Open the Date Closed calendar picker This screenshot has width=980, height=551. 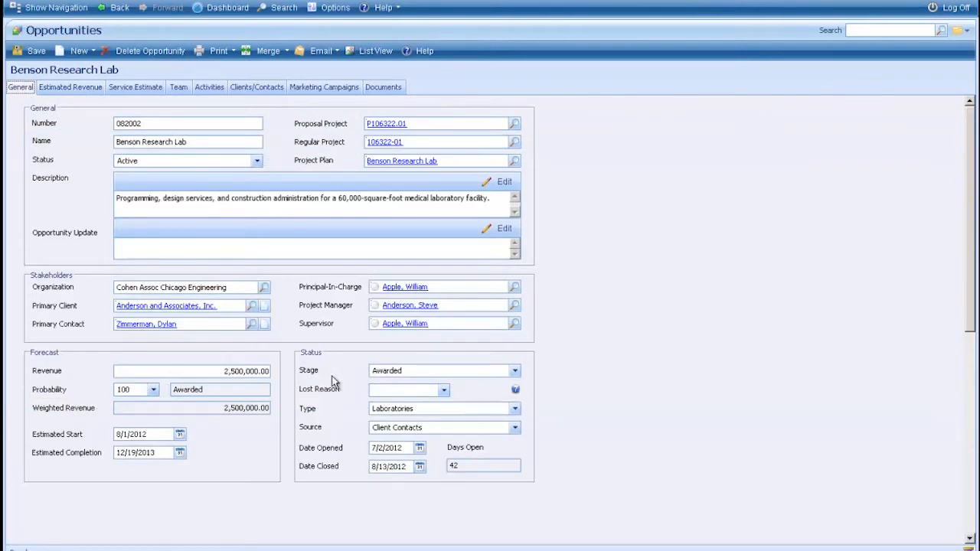coord(420,466)
